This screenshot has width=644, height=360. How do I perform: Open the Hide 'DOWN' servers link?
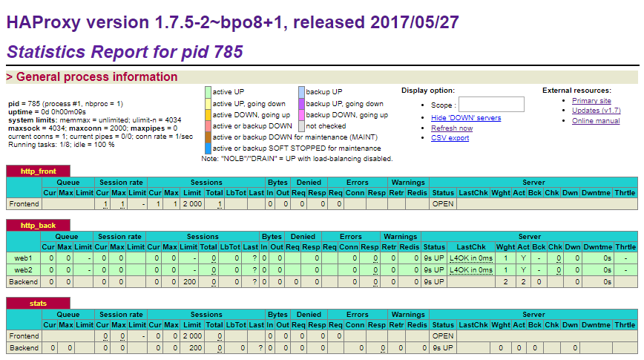click(466, 118)
